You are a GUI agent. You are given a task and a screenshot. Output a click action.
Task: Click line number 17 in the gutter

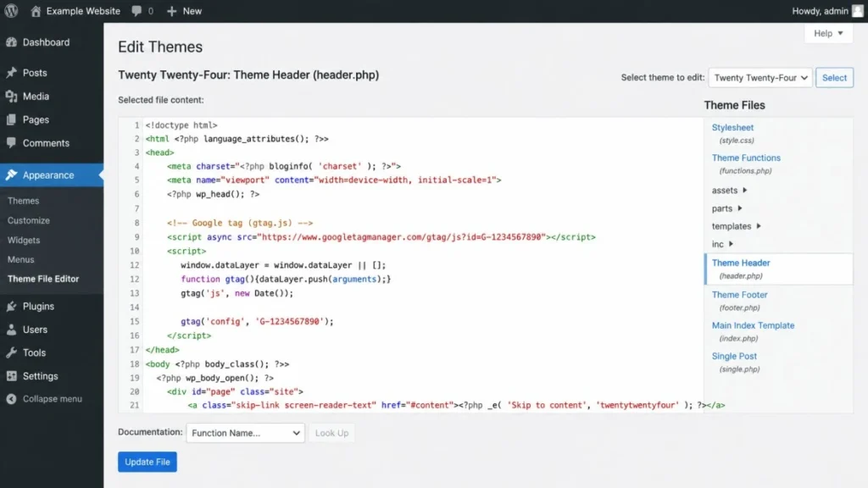(135, 350)
